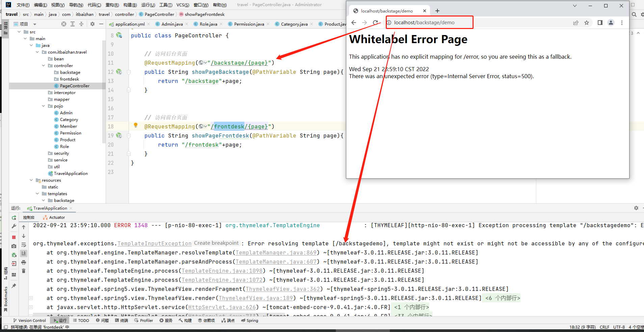Open the TODO tool window
Screen dimensions: 644x332
[81, 321]
